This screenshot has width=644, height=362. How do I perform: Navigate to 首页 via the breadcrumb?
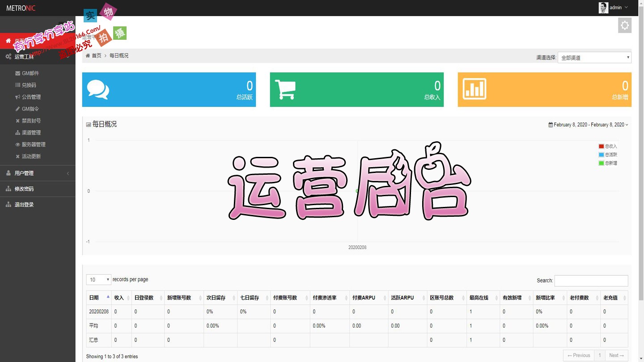coord(96,55)
